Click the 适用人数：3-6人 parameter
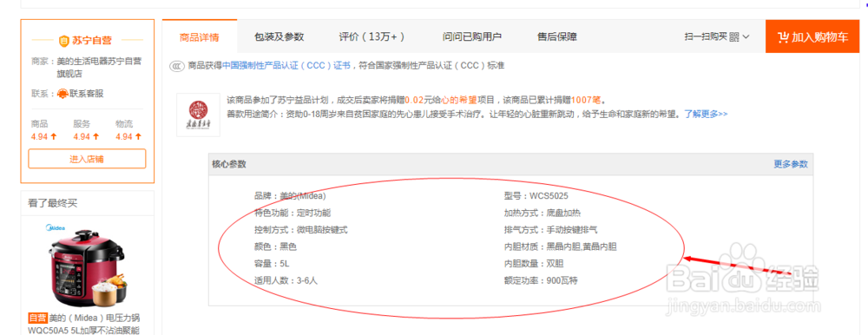This screenshot has height=335, width=868. 286,280
